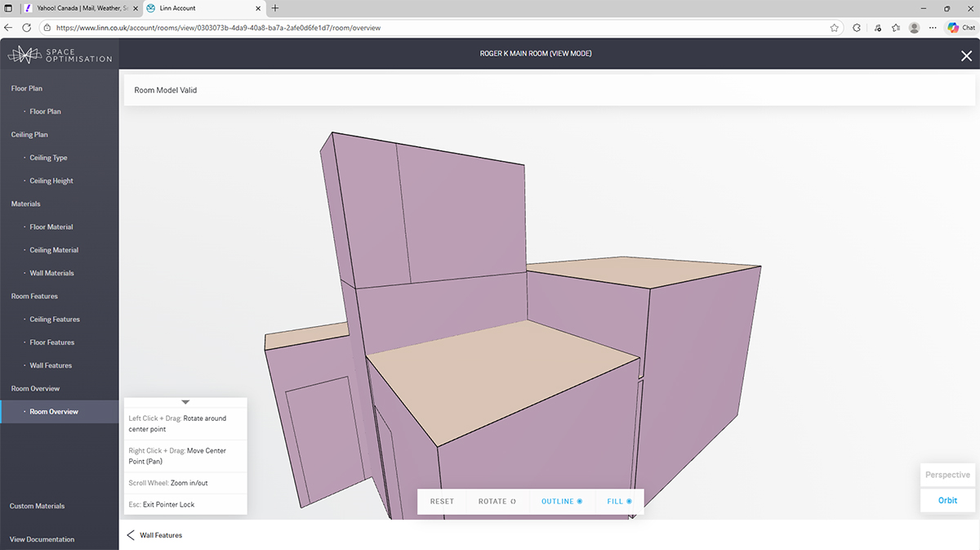Open the Floor Material section

pos(51,227)
